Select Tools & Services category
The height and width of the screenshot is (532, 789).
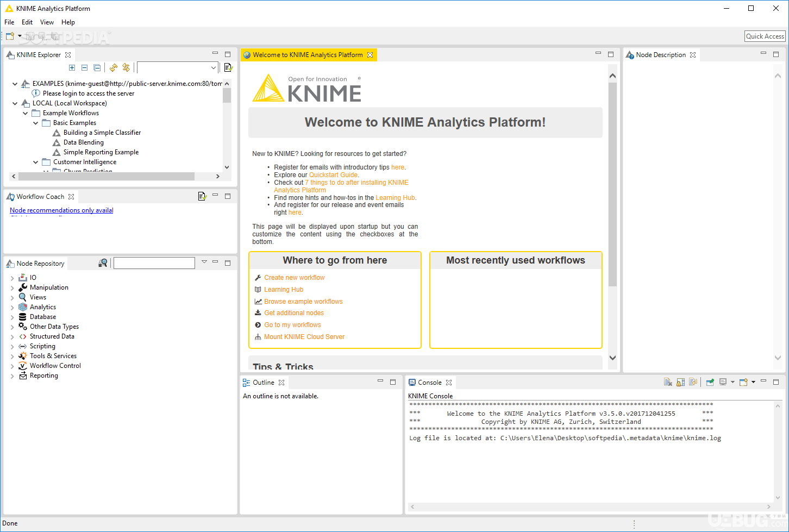click(x=53, y=356)
